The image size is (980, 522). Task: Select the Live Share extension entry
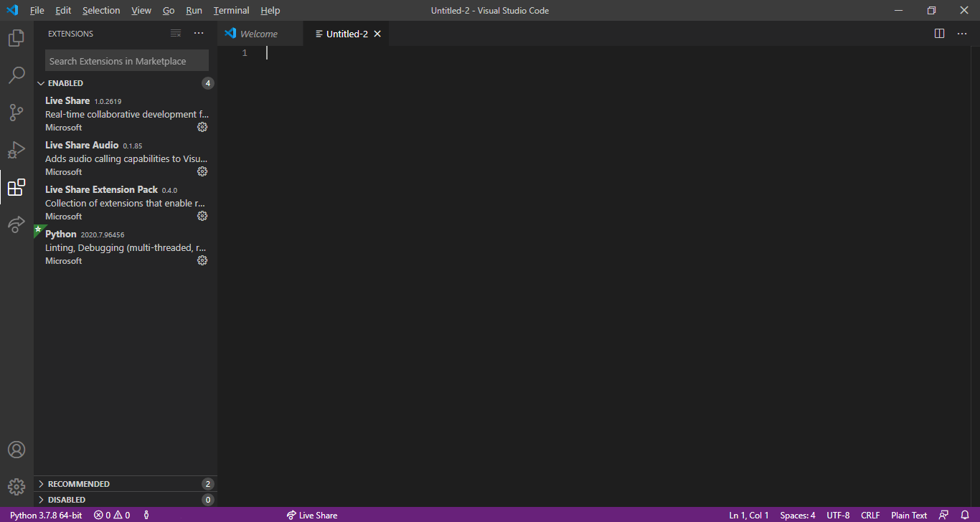pos(126,113)
